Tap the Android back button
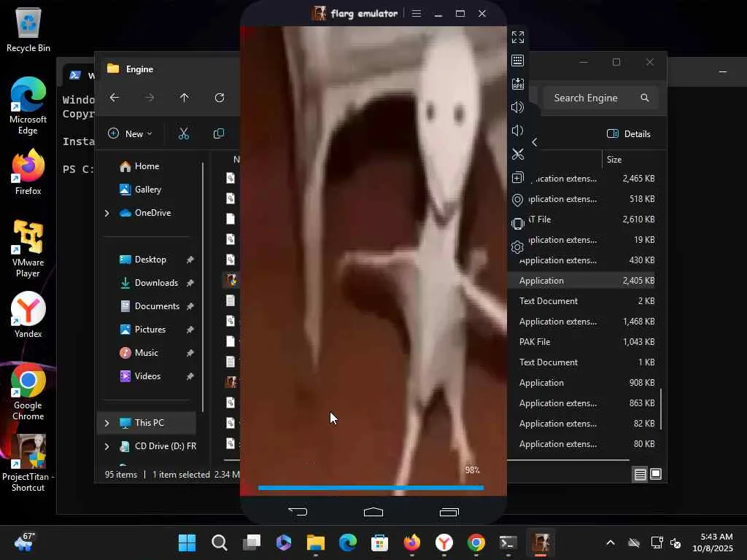Viewport: 747px width, 560px height. click(298, 512)
